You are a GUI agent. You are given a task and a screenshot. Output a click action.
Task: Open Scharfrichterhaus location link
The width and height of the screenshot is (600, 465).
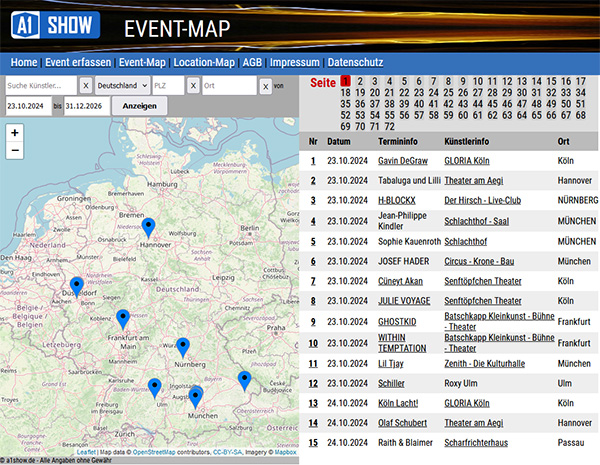point(476,443)
